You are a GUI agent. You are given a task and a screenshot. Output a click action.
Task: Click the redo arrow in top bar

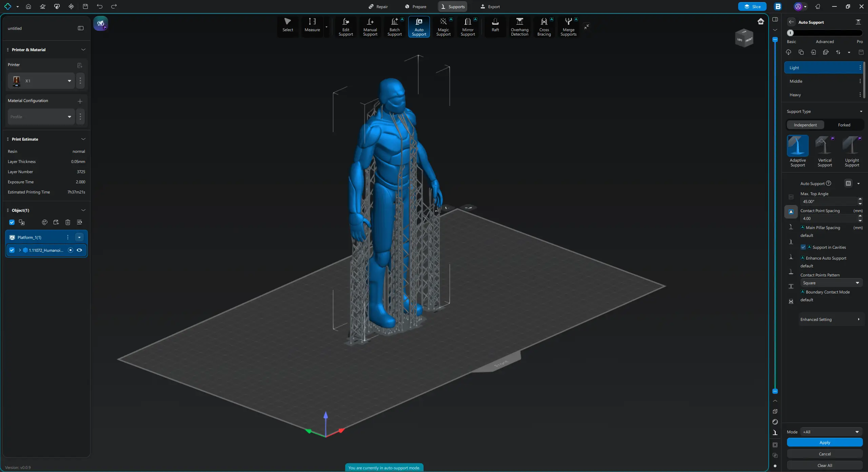114,6
